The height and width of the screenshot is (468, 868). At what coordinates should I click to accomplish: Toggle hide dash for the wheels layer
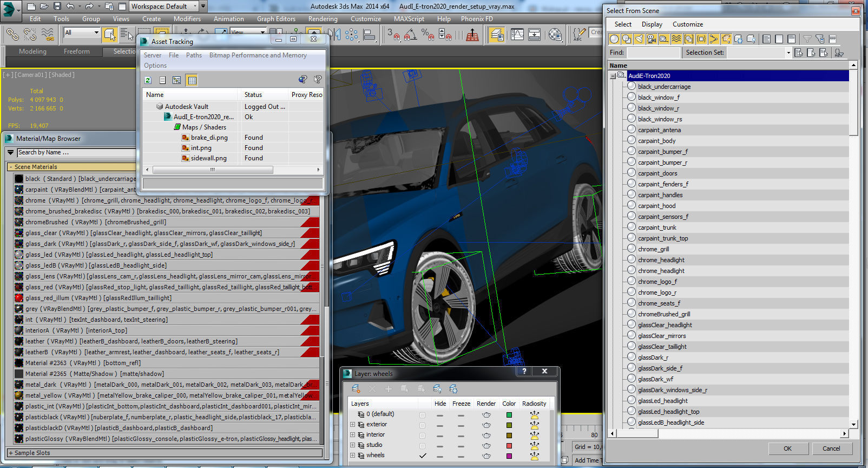coord(440,456)
